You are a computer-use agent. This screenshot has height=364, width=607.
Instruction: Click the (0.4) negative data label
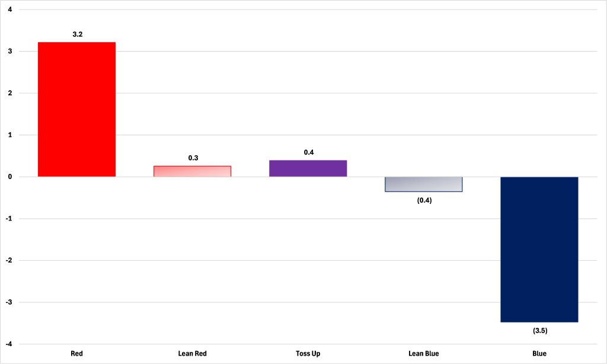coord(424,200)
